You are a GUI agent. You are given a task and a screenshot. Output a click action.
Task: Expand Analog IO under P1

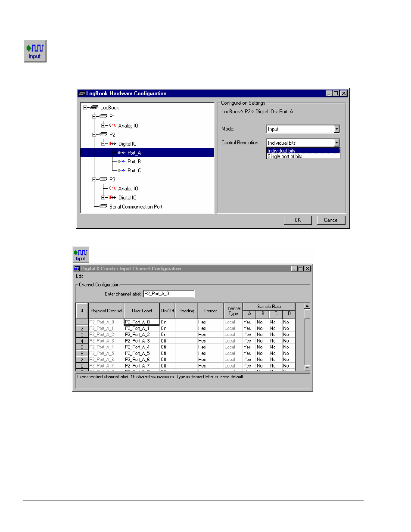click(x=103, y=125)
